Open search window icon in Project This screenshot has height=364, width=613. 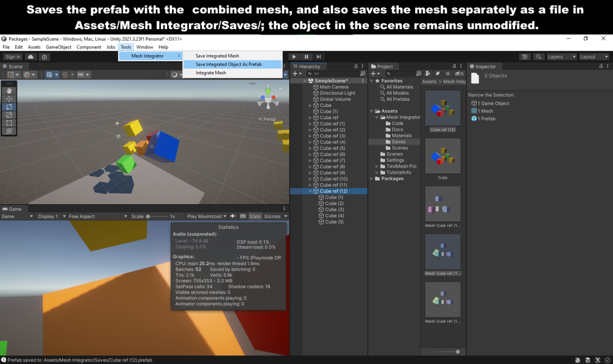click(x=418, y=74)
